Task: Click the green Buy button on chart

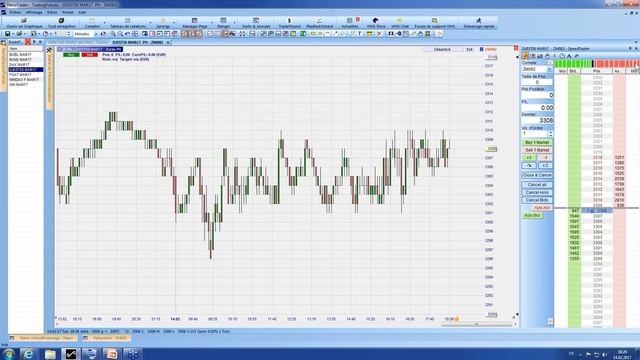Action: pyautogui.click(x=71, y=55)
